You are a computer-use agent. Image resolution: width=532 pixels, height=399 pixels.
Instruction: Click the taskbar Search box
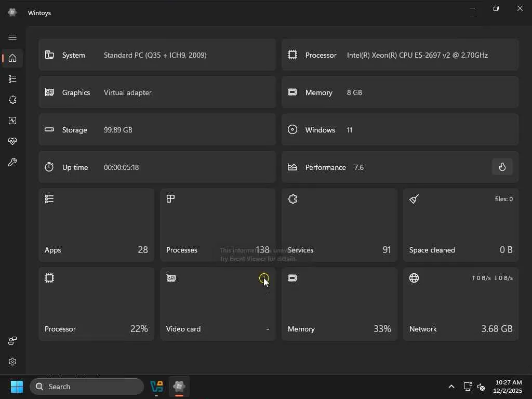click(87, 387)
